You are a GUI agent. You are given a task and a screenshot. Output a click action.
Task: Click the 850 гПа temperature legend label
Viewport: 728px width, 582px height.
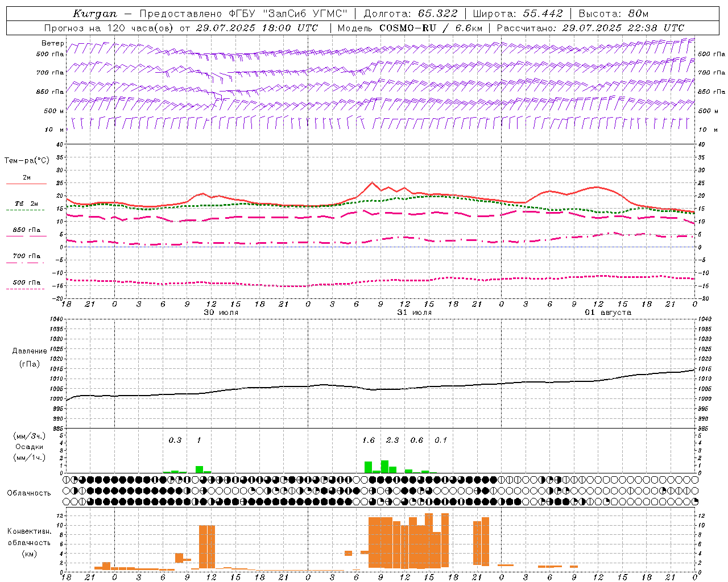tap(26, 230)
